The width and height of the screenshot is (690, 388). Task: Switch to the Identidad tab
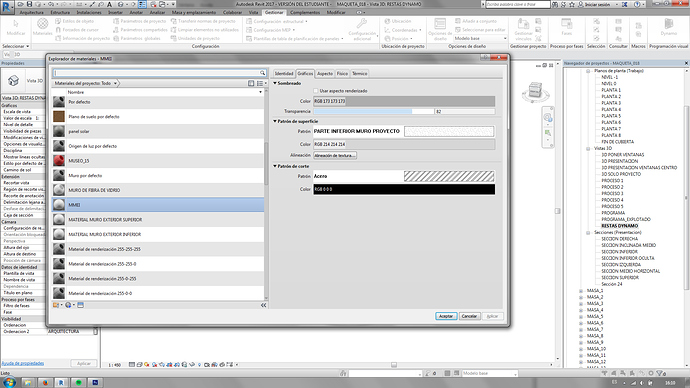284,73
